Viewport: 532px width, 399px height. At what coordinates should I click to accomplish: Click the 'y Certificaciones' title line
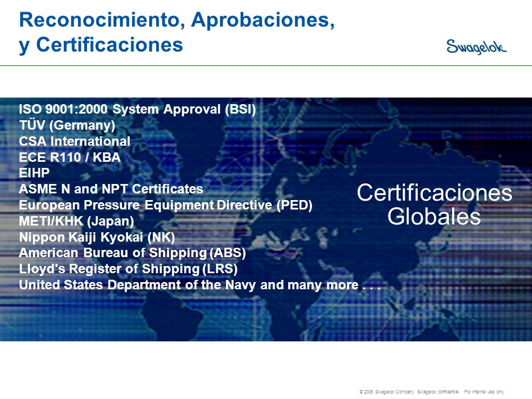pyautogui.click(x=101, y=45)
